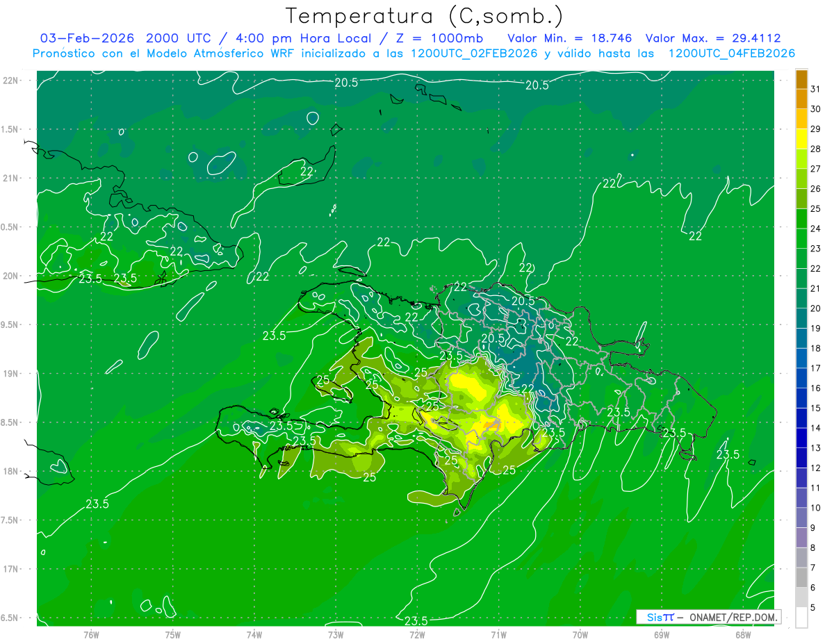Click the 'Sis – ONAMET/REP.DOM.' logo box
The image size is (834, 644).
pos(708,617)
